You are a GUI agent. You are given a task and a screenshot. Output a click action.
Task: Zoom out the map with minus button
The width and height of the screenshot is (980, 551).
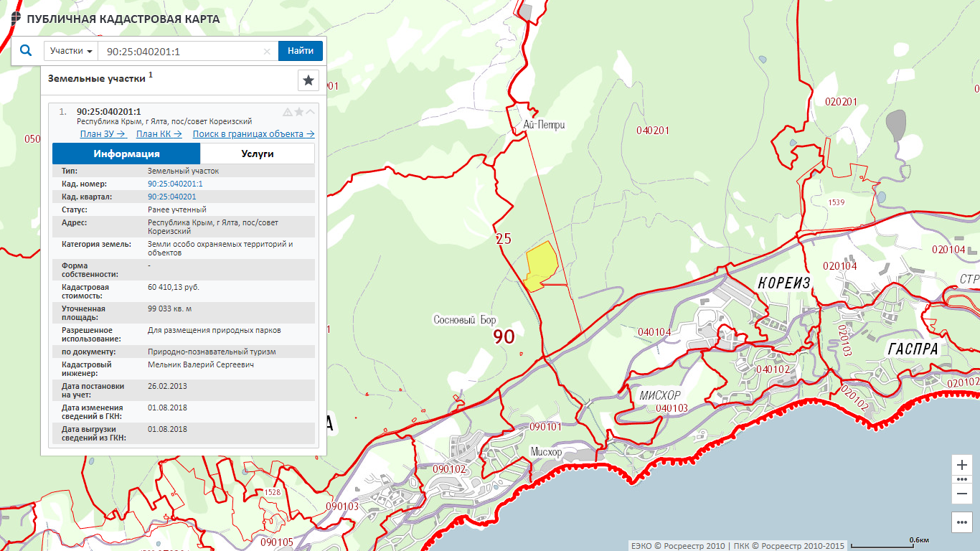click(962, 494)
